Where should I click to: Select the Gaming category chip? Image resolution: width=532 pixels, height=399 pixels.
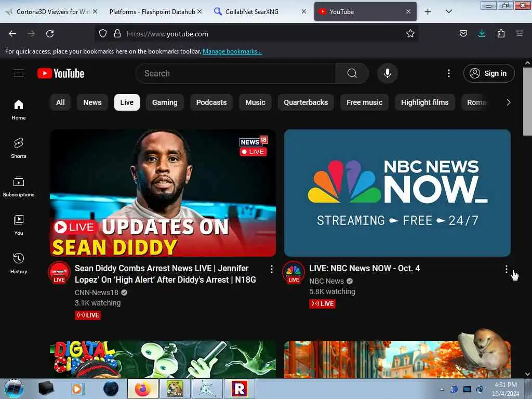click(165, 102)
